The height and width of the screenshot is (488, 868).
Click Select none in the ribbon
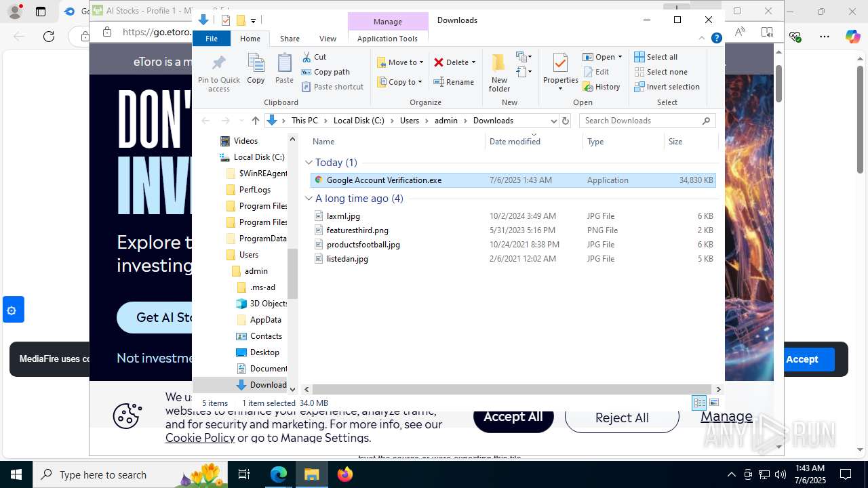pos(660,72)
